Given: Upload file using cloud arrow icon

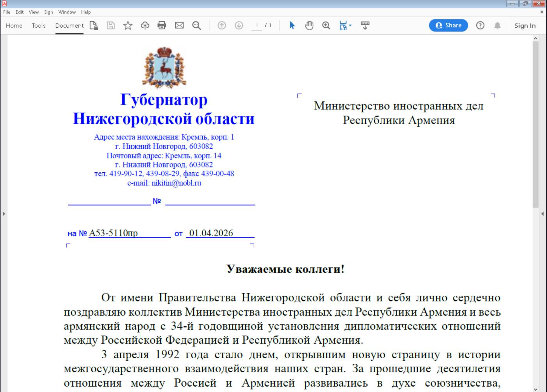Looking at the screenshot, I should tap(145, 25).
